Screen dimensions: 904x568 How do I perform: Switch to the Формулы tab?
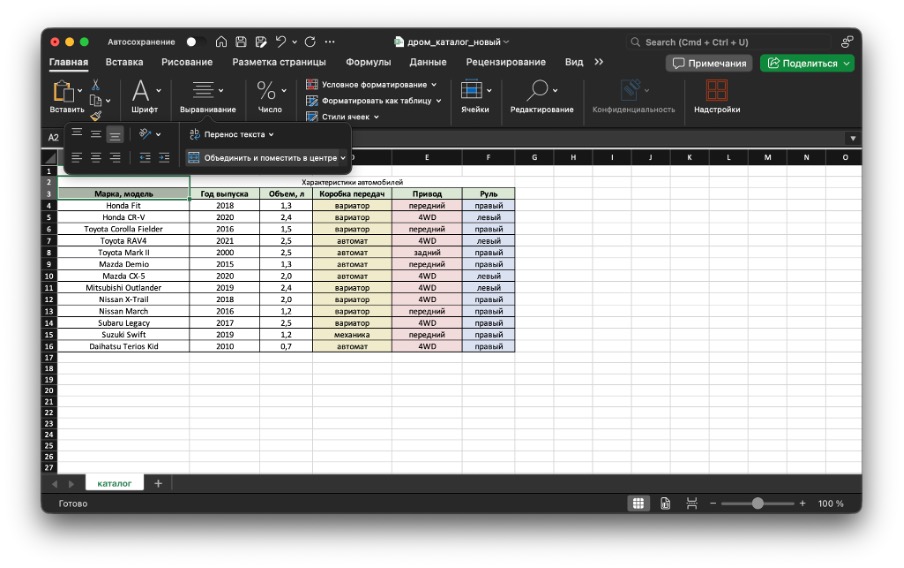point(368,62)
